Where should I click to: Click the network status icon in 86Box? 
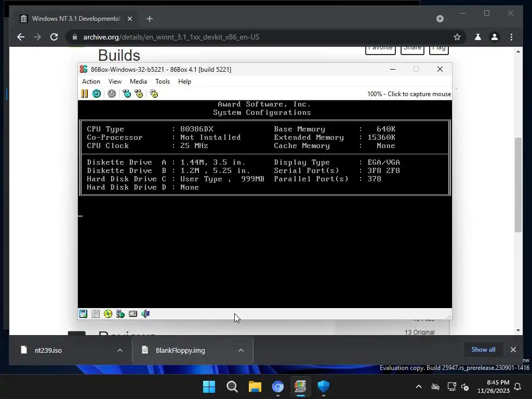121,314
